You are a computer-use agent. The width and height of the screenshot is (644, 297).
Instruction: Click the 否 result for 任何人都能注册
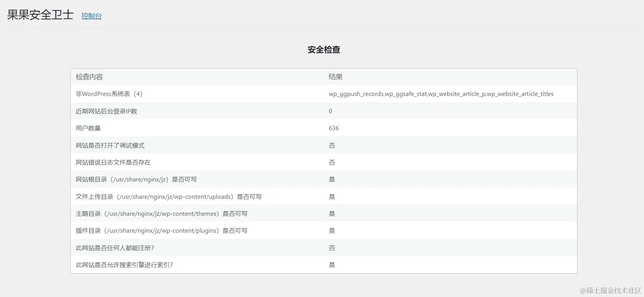pos(332,248)
